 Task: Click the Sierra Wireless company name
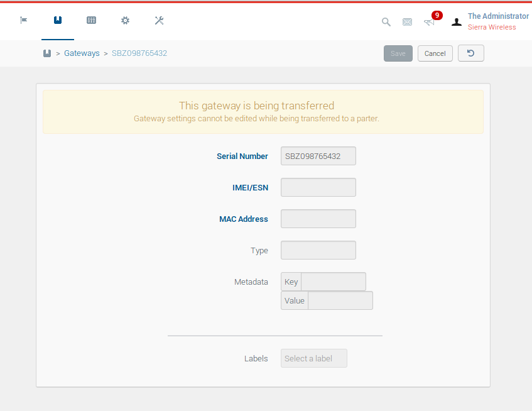[x=492, y=27]
